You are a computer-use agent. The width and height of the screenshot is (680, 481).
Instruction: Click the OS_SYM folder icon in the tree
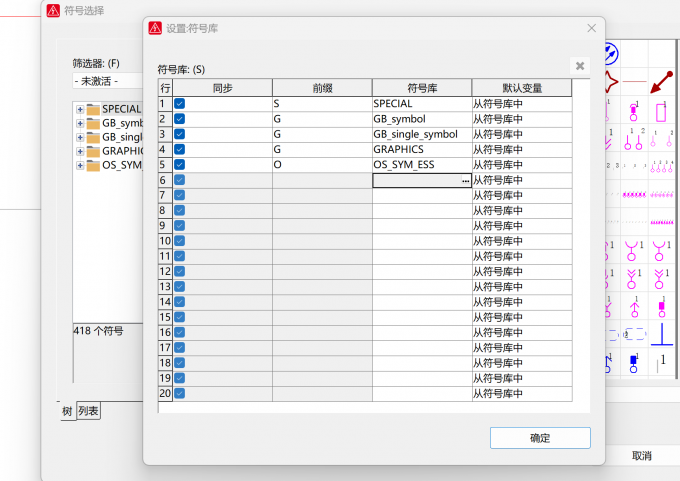(x=93, y=166)
